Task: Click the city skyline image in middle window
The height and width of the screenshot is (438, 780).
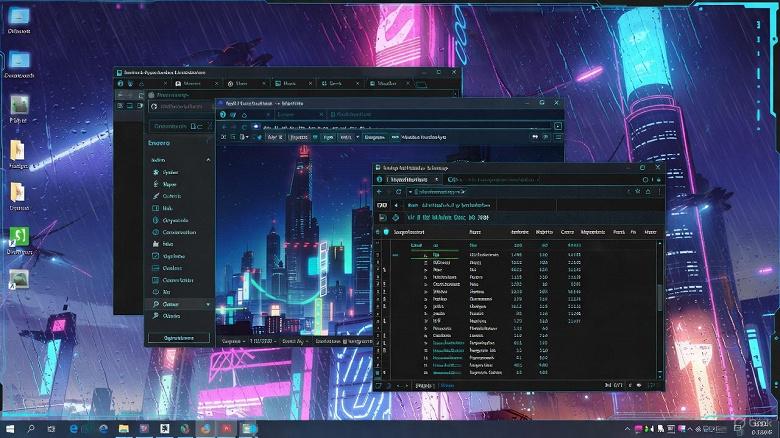Action: (294, 241)
